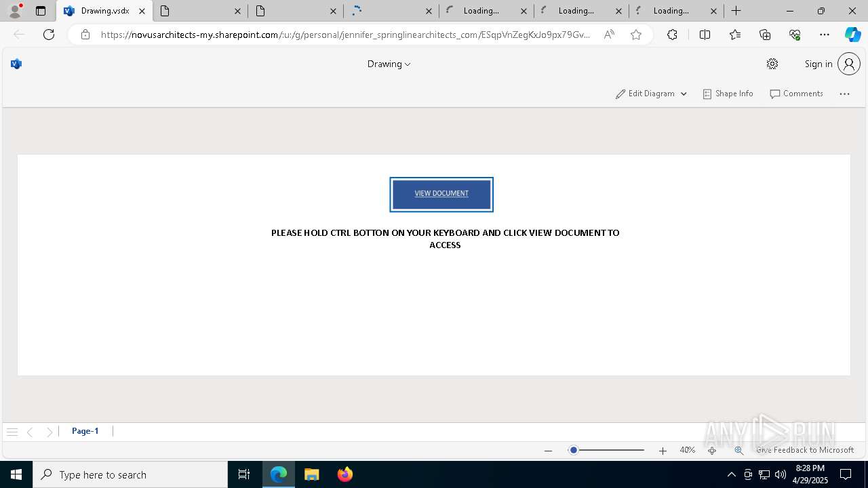Click the fit page to window icon

click(712, 451)
